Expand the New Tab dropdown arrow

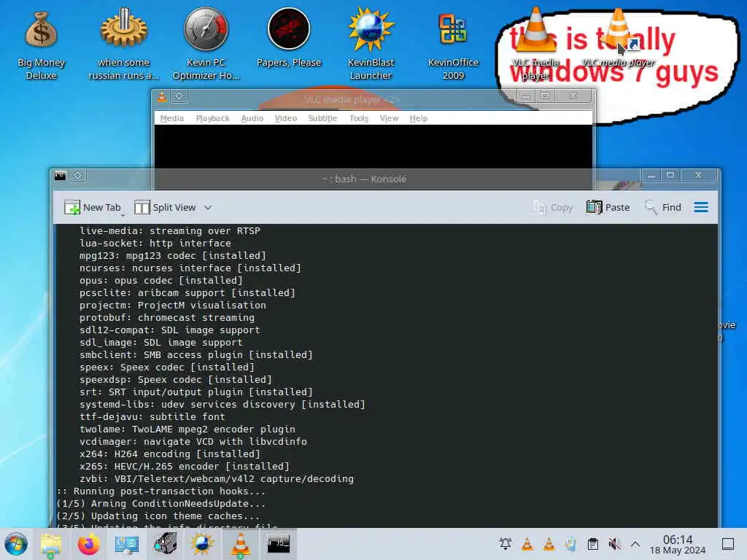tap(123, 215)
